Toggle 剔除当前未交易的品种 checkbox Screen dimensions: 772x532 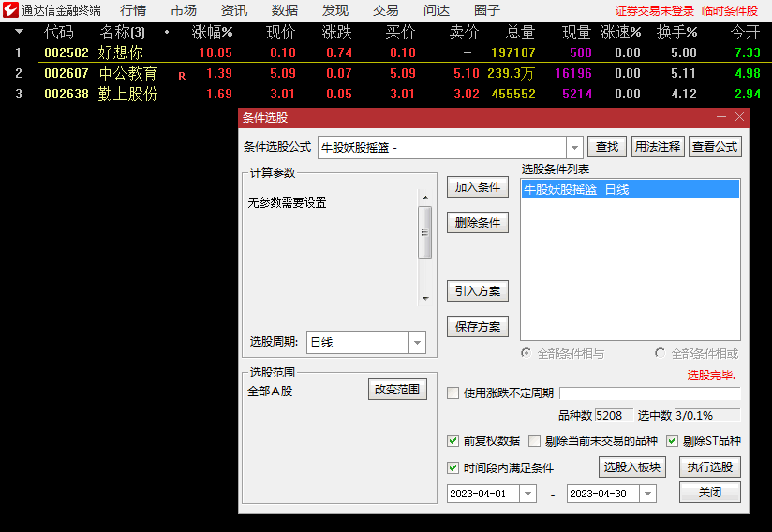(x=535, y=440)
